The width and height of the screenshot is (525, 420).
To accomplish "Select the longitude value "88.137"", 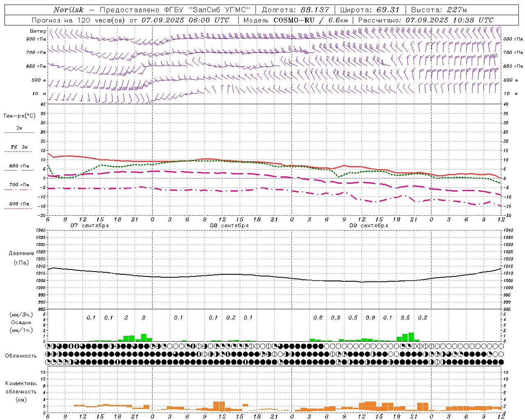I will coord(315,10).
